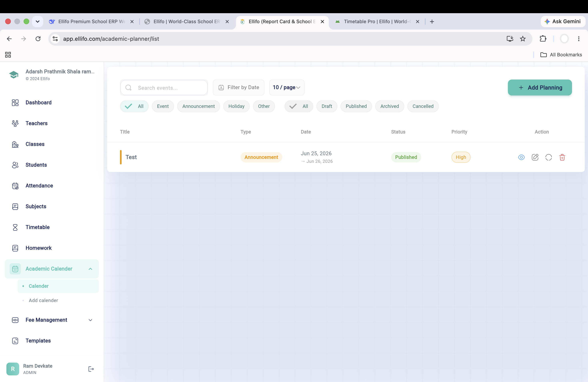Click the Fee Management money icon
The image size is (588, 382).
coord(15,320)
